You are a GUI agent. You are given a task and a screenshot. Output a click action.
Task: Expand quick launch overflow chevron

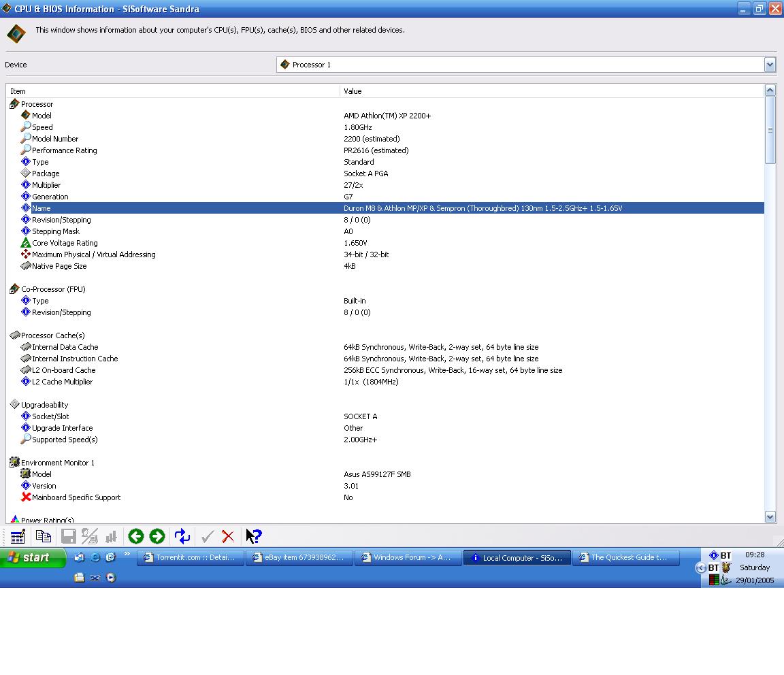(127, 553)
